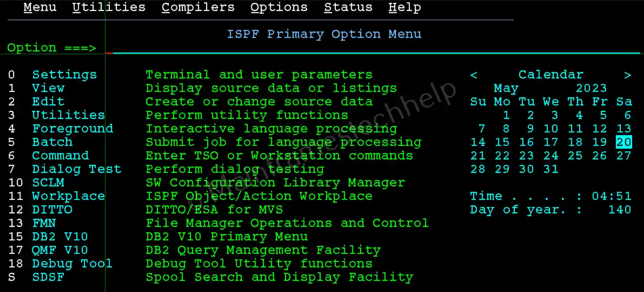
Task: Expand the Status pull-down menu
Action: pyautogui.click(x=348, y=8)
